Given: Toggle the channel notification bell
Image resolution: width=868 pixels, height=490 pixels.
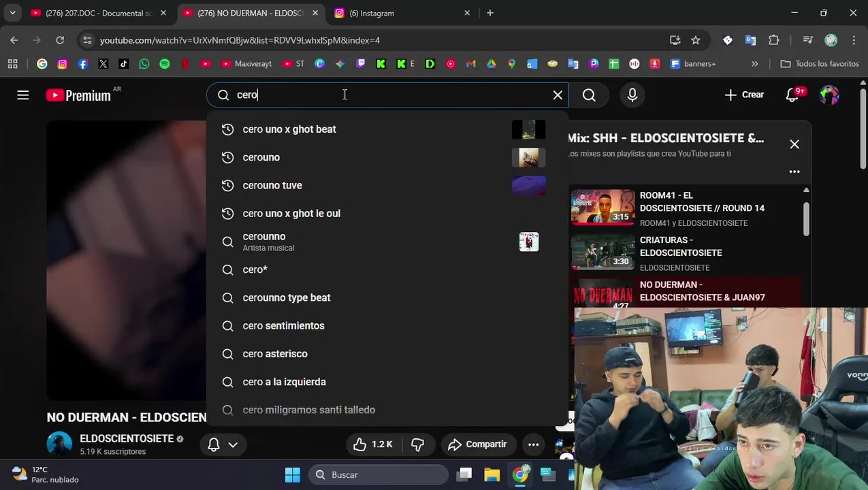Looking at the screenshot, I should click(x=214, y=444).
